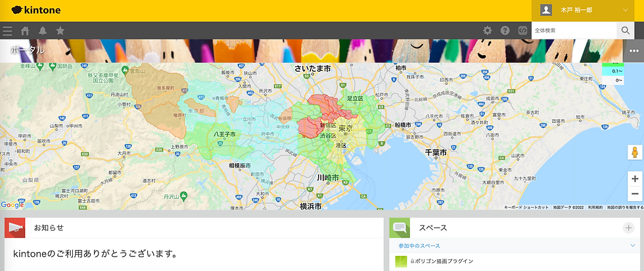Image resolution: width=644 pixels, height=271 pixels.
Task: Zoom in on the map
Action: click(635, 179)
